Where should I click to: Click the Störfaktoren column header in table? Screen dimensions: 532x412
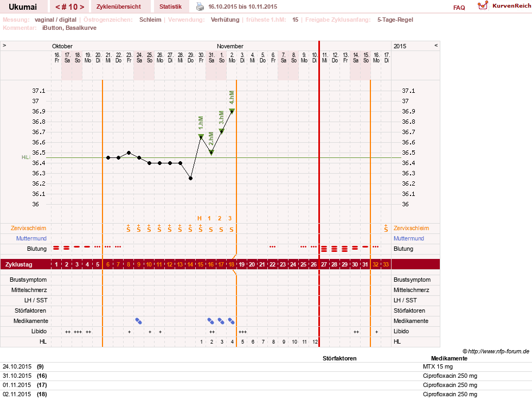(x=339, y=358)
